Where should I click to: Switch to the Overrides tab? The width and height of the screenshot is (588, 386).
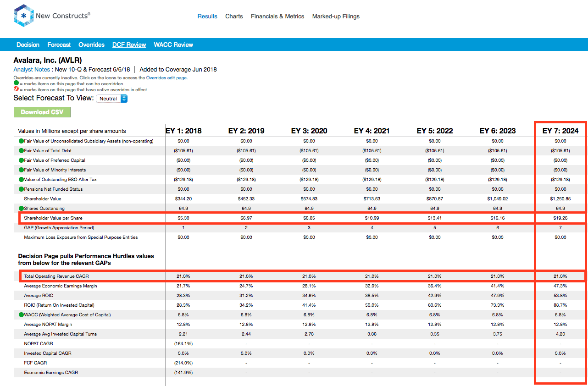coord(92,44)
